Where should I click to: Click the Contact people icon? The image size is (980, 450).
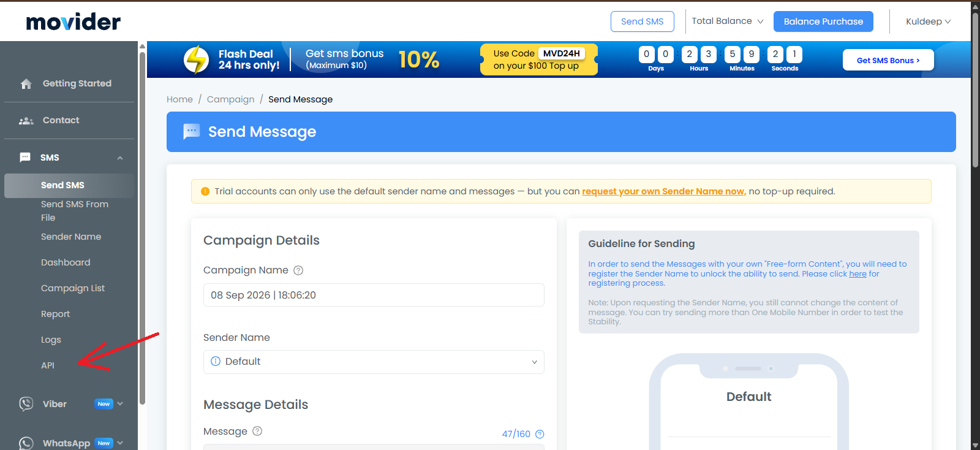point(26,121)
